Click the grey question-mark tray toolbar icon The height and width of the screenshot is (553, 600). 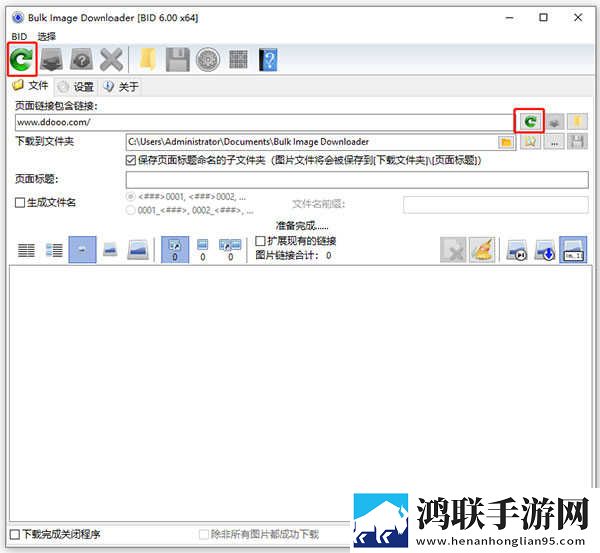[x=81, y=59]
